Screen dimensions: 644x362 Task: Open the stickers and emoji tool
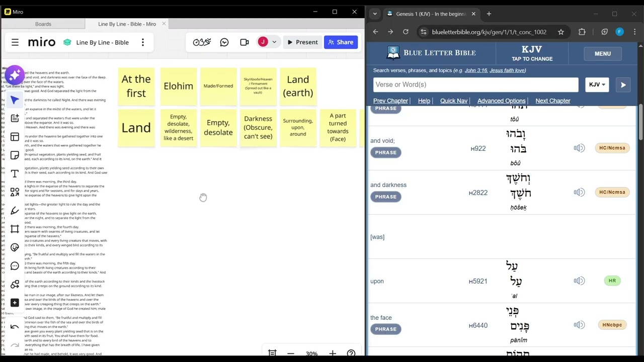click(15, 247)
